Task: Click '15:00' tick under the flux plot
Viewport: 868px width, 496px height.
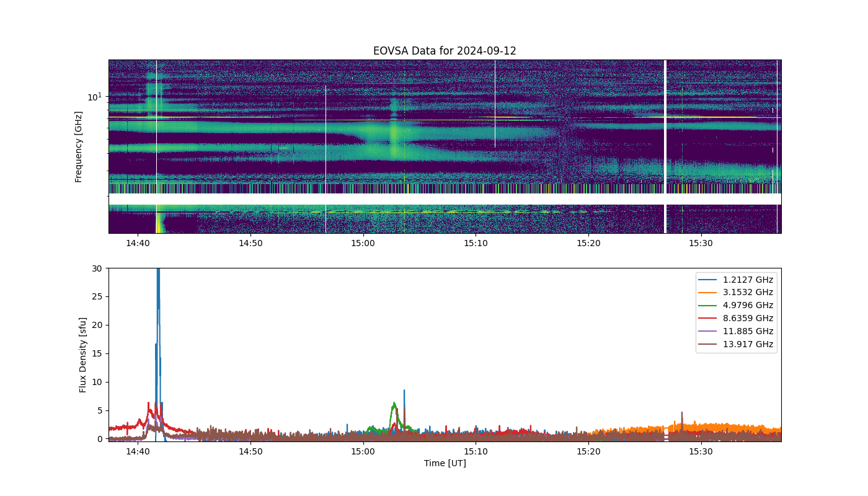Action: (x=363, y=452)
